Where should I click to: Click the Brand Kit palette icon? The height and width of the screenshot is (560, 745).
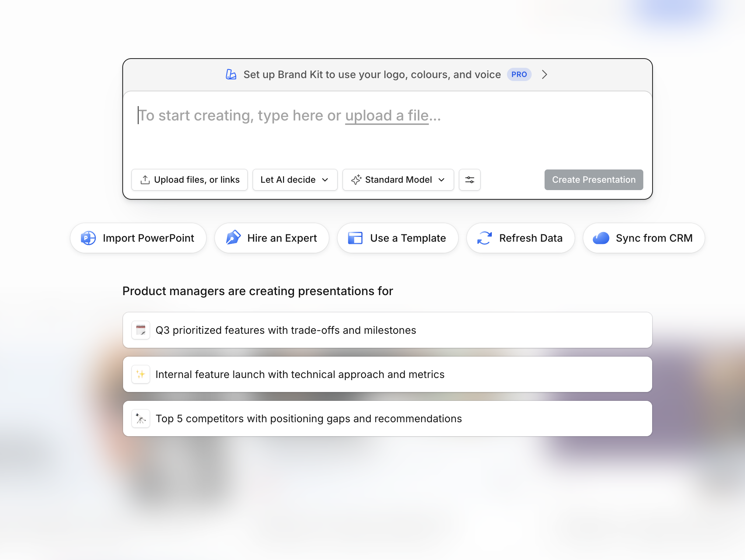point(231,74)
